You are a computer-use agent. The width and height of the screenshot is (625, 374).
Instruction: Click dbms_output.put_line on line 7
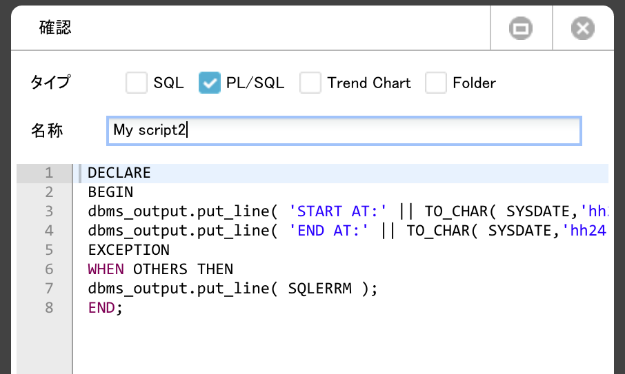pyautogui.click(x=179, y=288)
